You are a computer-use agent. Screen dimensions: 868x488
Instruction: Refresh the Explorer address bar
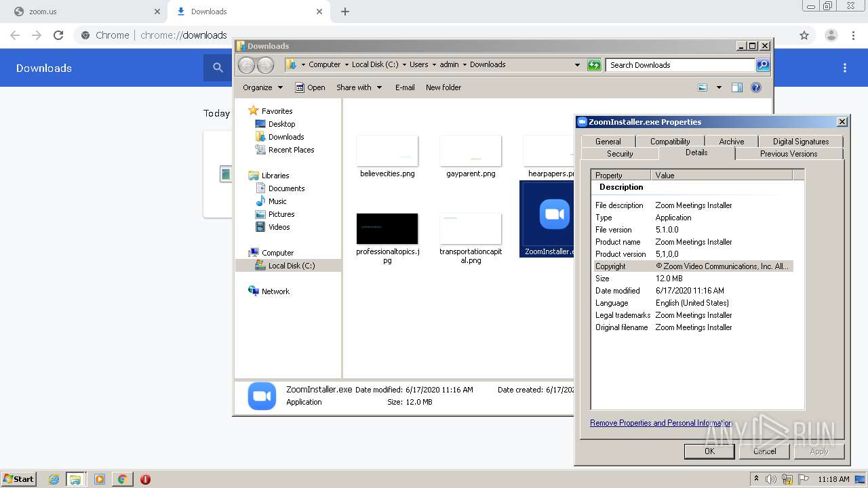[x=594, y=65]
